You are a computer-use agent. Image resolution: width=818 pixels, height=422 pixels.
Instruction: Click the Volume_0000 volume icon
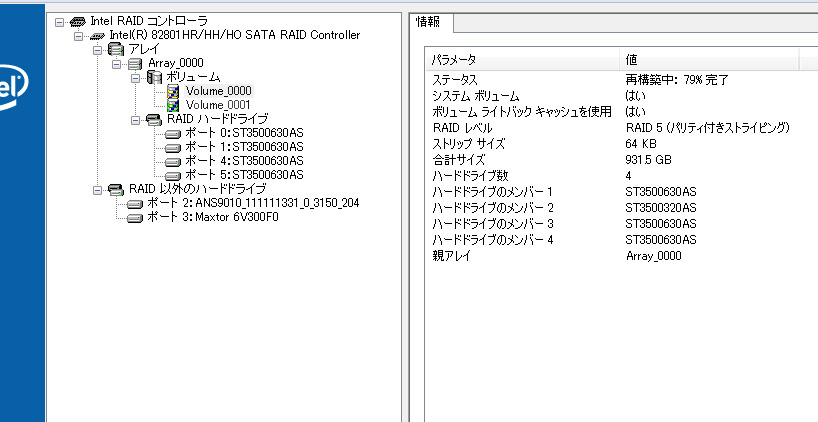coord(173,92)
